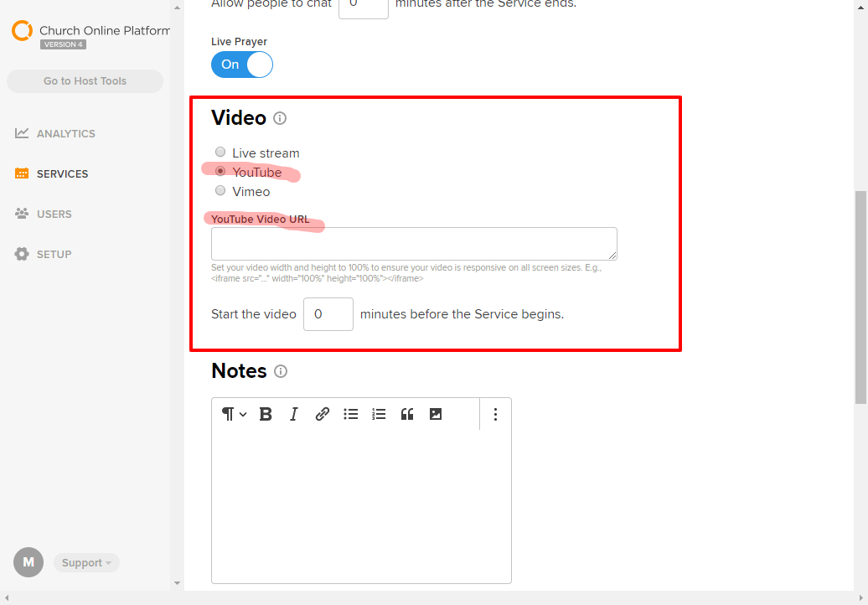Open the Support dropdown menu
The height and width of the screenshot is (605, 868).
pyautogui.click(x=86, y=563)
